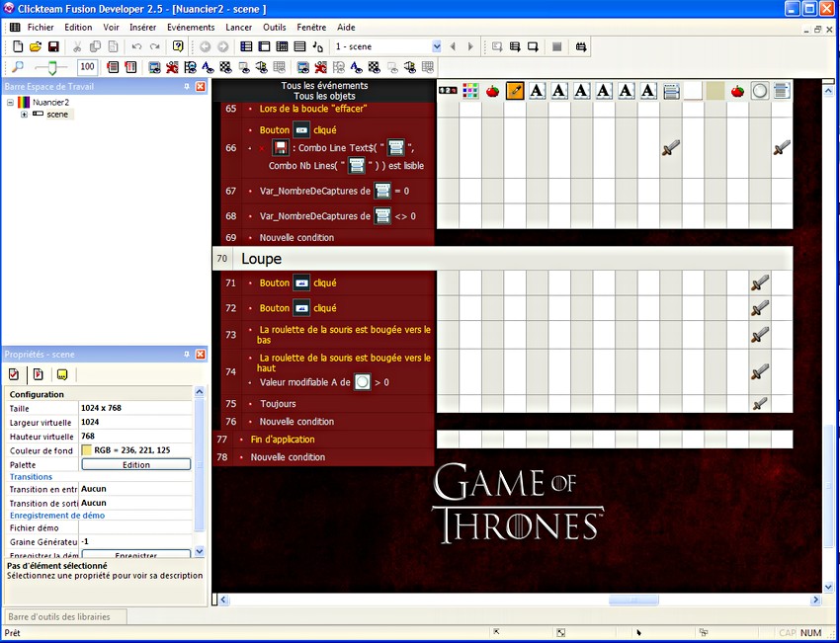Click the 'Toujours' condition in event 75
Screen dimensions: 840x643
(x=278, y=404)
